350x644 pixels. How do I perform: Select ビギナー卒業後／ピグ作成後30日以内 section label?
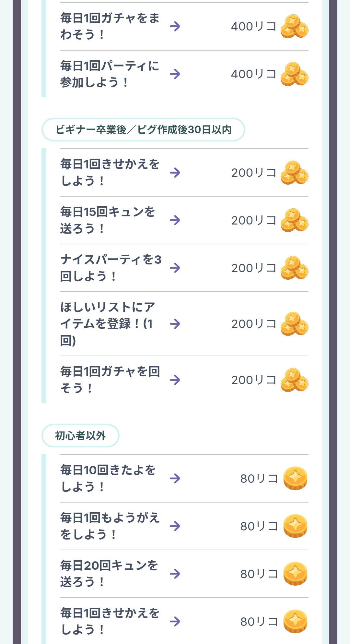[x=143, y=129]
